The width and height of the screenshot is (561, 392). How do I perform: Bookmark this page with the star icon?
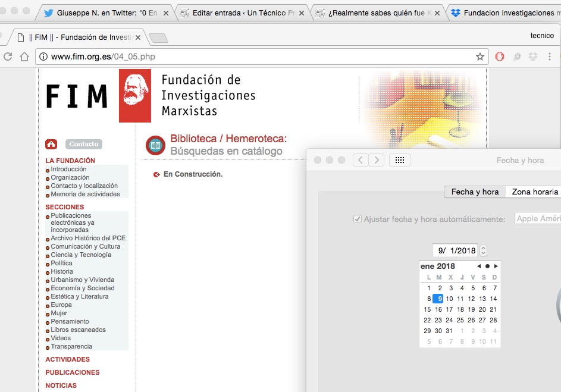click(480, 57)
